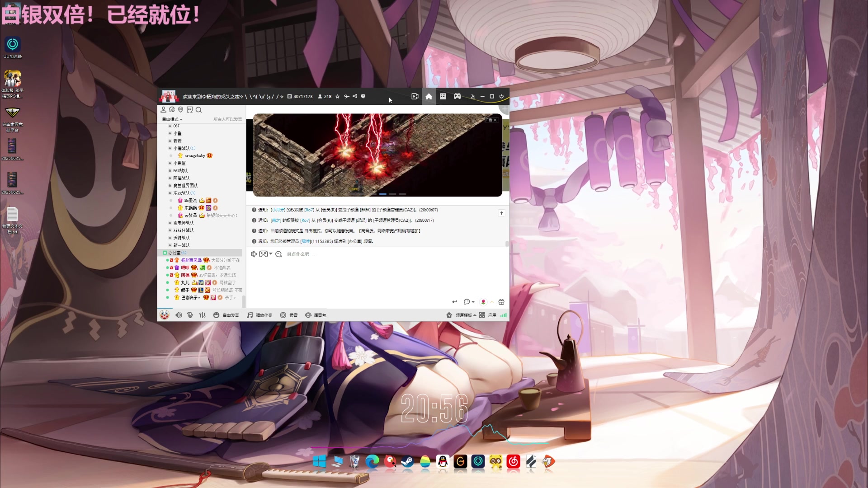Close the ad banner with 广告 X
The height and width of the screenshot is (488, 868).
pos(491,120)
